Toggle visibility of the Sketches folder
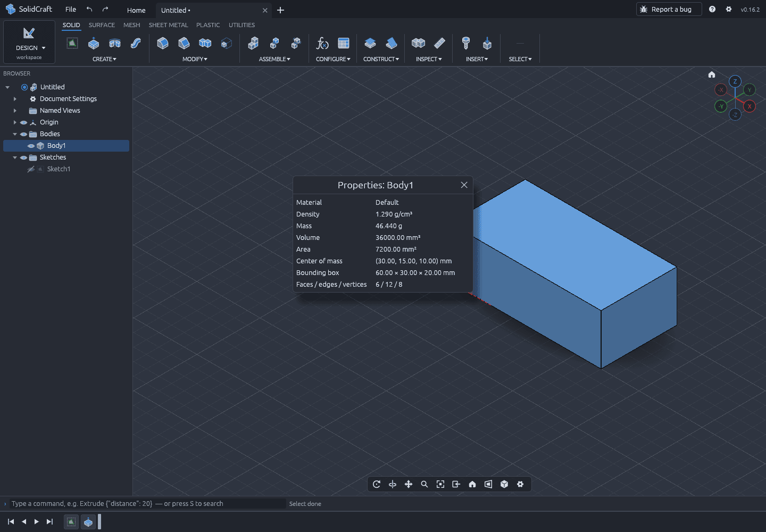766x532 pixels. tap(23, 157)
